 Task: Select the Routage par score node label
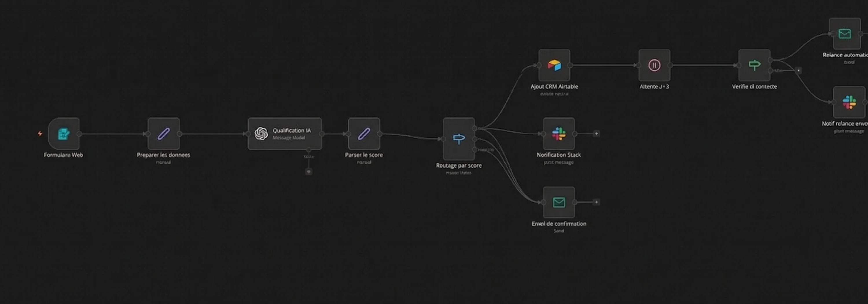(459, 166)
